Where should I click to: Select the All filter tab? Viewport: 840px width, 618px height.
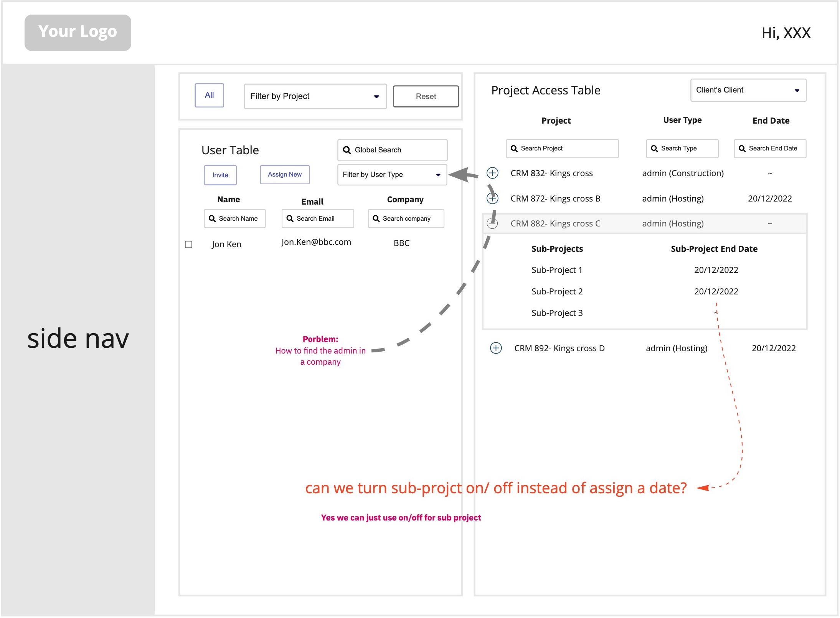pos(209,95)
